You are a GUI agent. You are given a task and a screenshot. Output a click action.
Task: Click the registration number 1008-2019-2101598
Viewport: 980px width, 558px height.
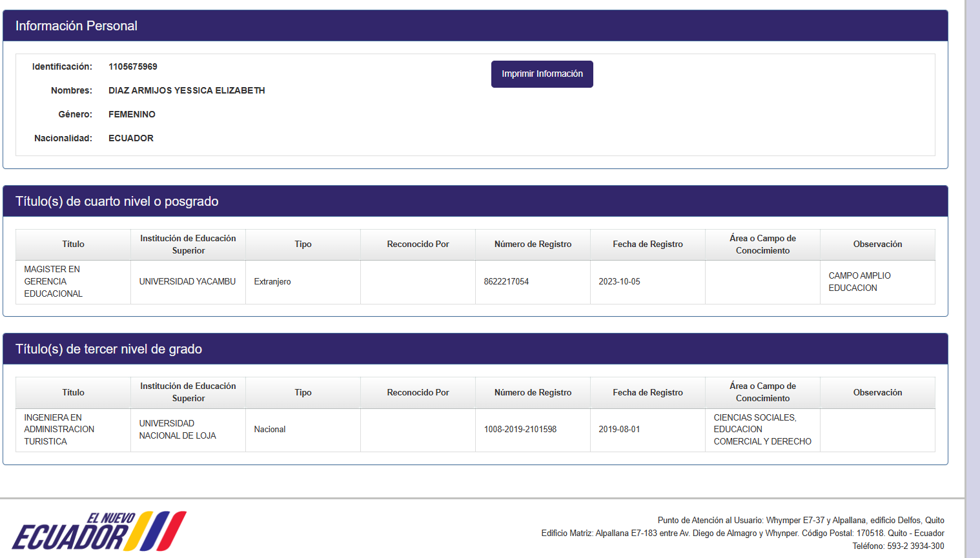(520, 429)
